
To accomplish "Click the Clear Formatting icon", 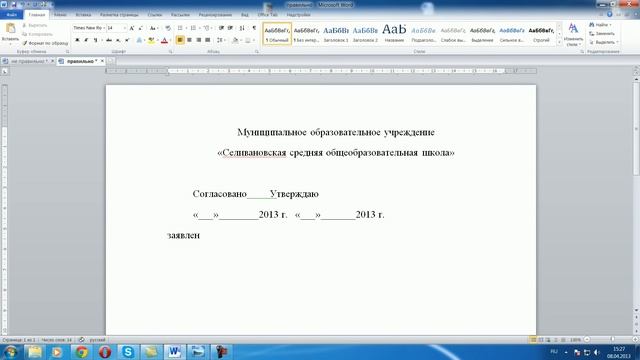I will pyautogui.click(x=168, y=28).
